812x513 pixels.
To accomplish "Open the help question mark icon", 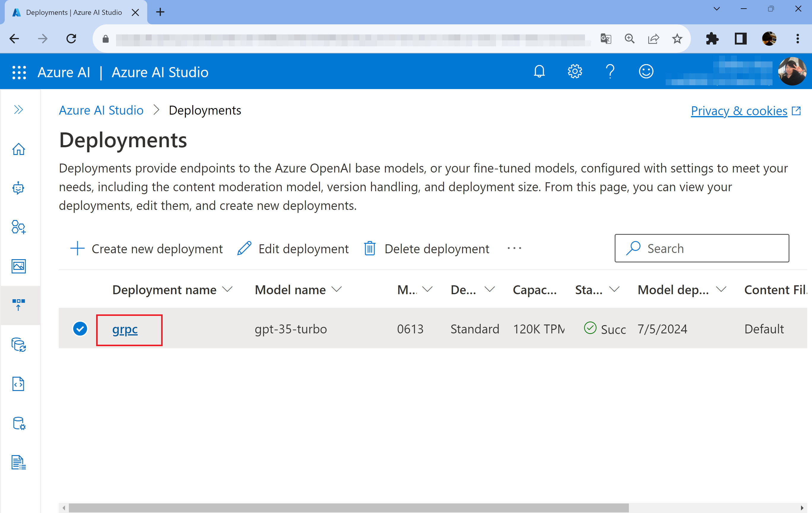I will click(x=610, y=72).
